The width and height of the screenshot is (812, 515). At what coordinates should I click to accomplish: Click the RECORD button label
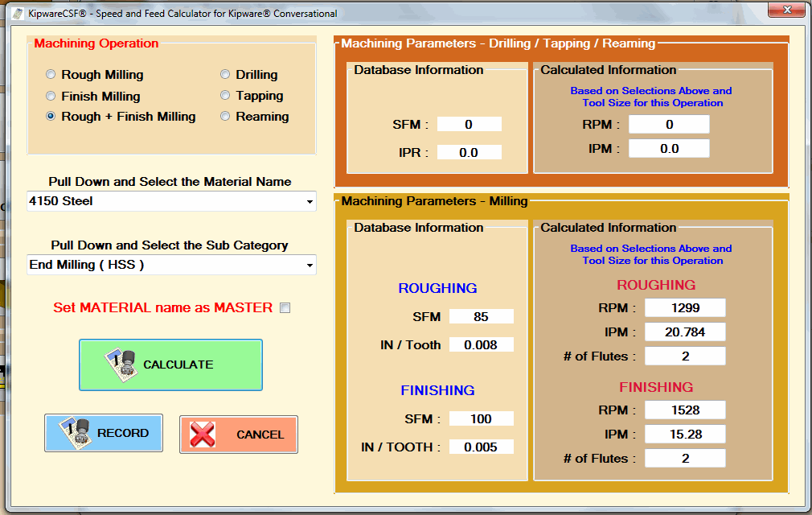pos(123,433)
